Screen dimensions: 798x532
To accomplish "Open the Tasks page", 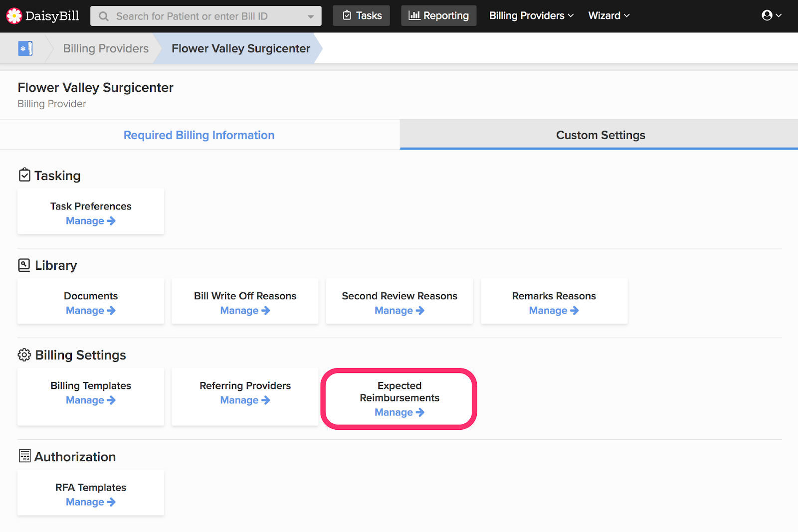I will (x=362, y=15).
